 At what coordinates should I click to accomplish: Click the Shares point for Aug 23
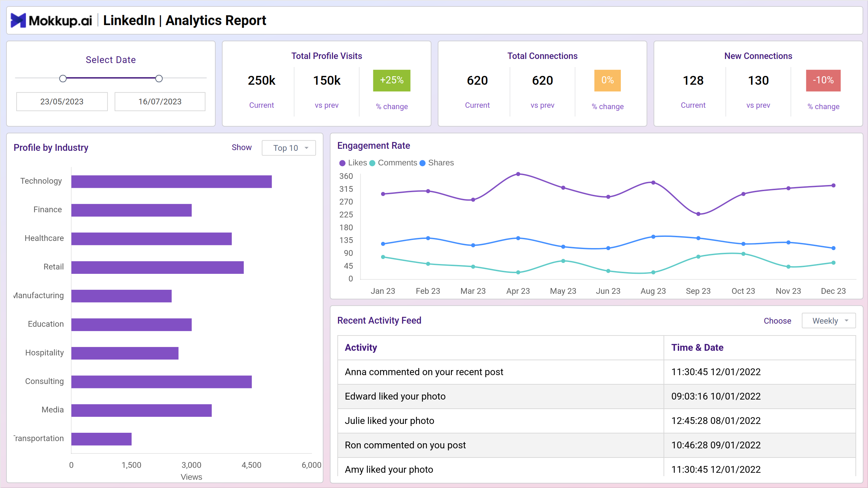click(x=653, y=237)
